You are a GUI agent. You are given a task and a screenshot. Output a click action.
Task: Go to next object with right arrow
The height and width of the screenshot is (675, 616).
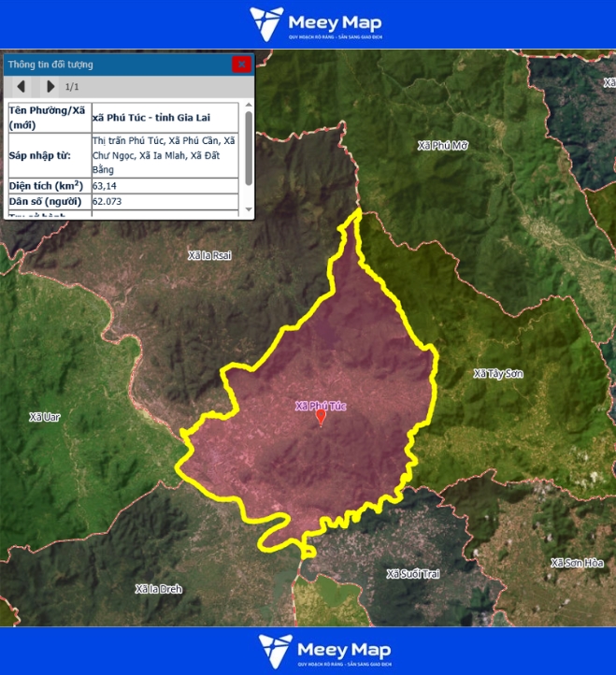50,87
